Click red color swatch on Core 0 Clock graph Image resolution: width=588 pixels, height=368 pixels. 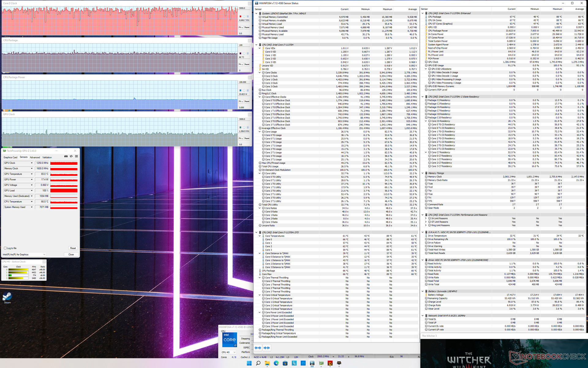coord(240,16)
